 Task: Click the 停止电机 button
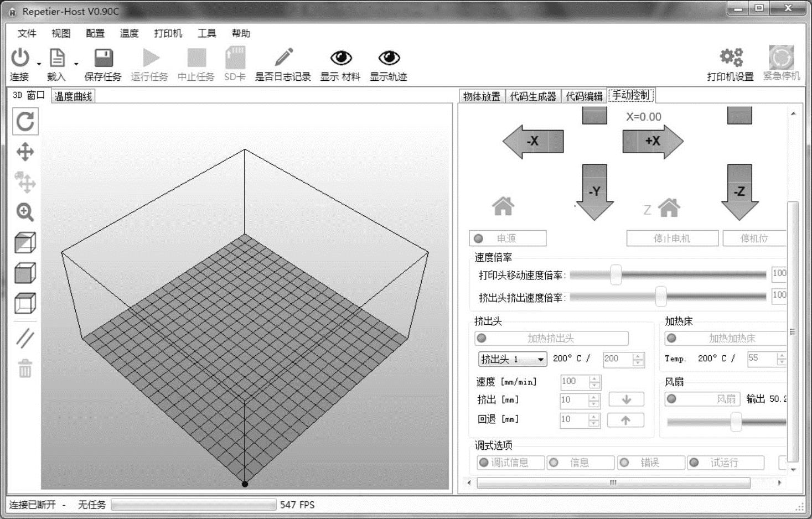[x=671, y=238]
